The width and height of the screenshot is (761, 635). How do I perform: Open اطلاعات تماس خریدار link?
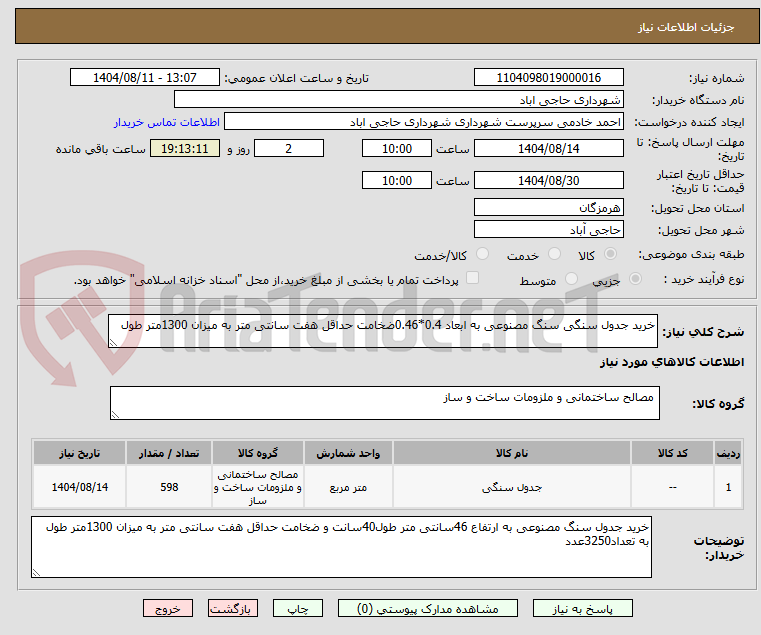[167, 122]
